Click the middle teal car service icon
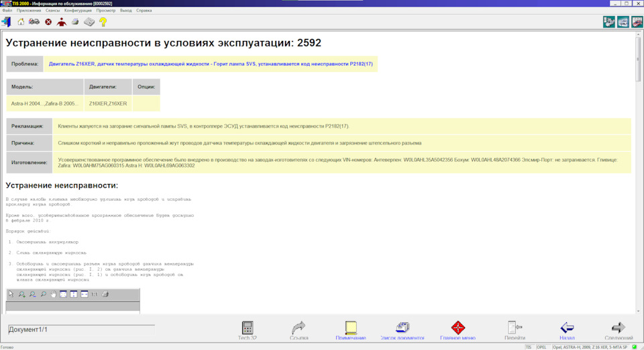Viewport: 644px width, 350px height. [x=623, y=21]
